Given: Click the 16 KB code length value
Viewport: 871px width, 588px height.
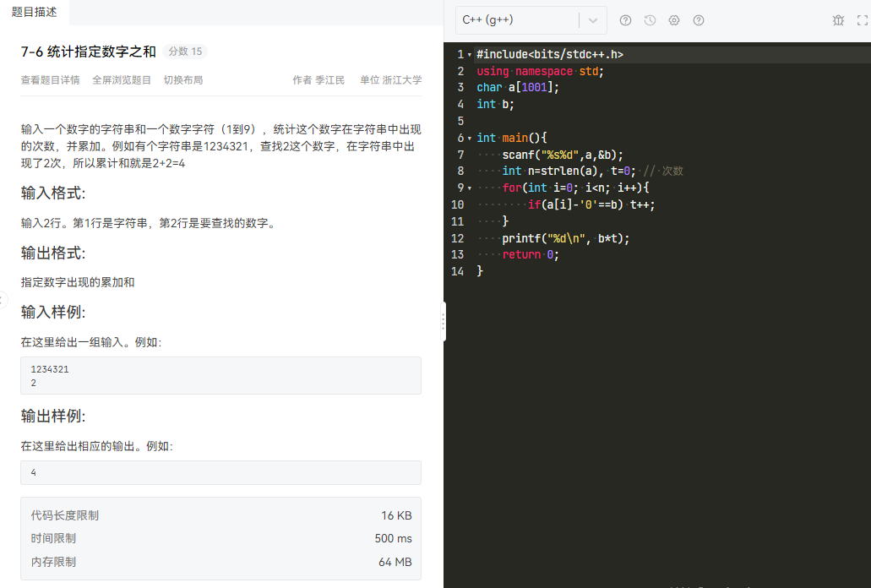Looking at the screenshot, I should point(396,516).
